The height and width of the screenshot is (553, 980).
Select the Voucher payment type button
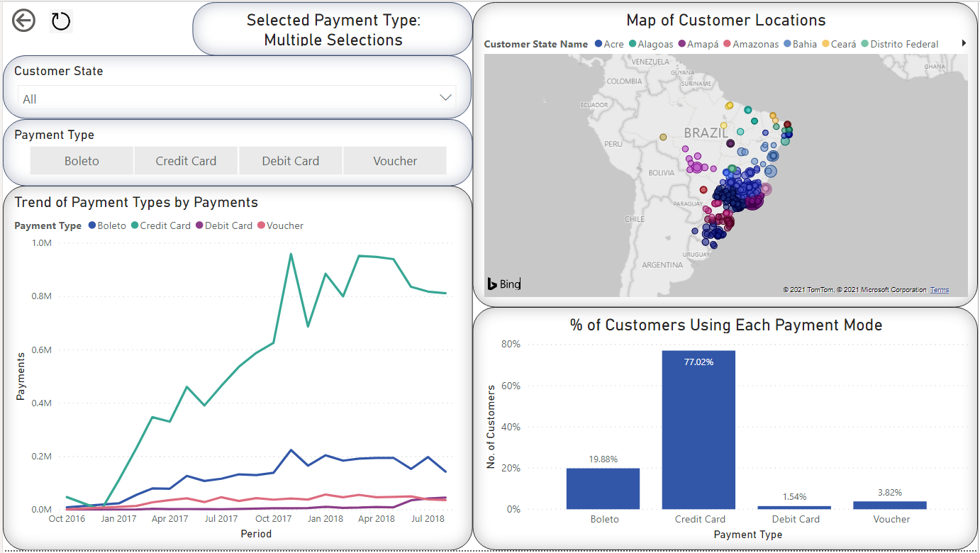pos(395,161)
